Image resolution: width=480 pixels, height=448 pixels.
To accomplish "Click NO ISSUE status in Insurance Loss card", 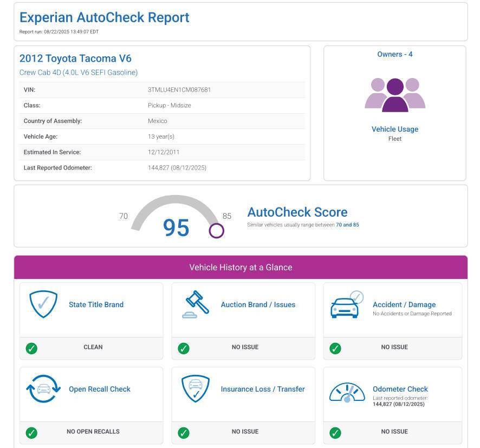I will [x=245, y=431].
